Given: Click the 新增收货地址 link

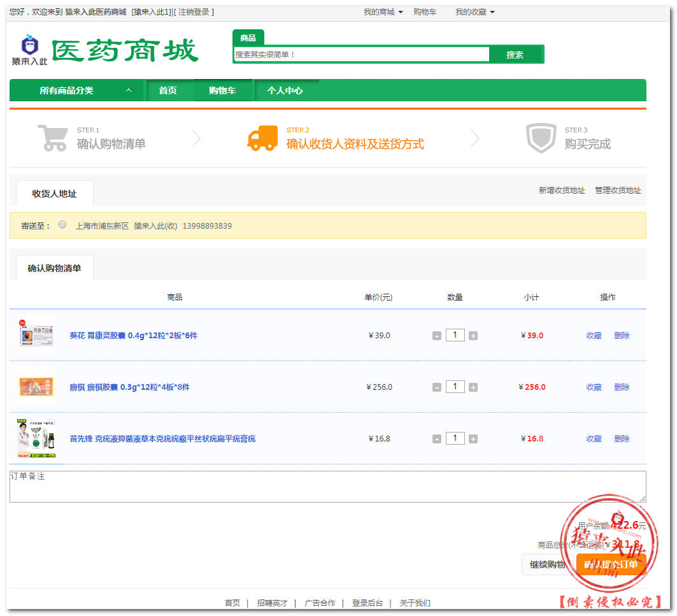Looking at the screenshot, I should pyautogui.click(x=561, y=190).
